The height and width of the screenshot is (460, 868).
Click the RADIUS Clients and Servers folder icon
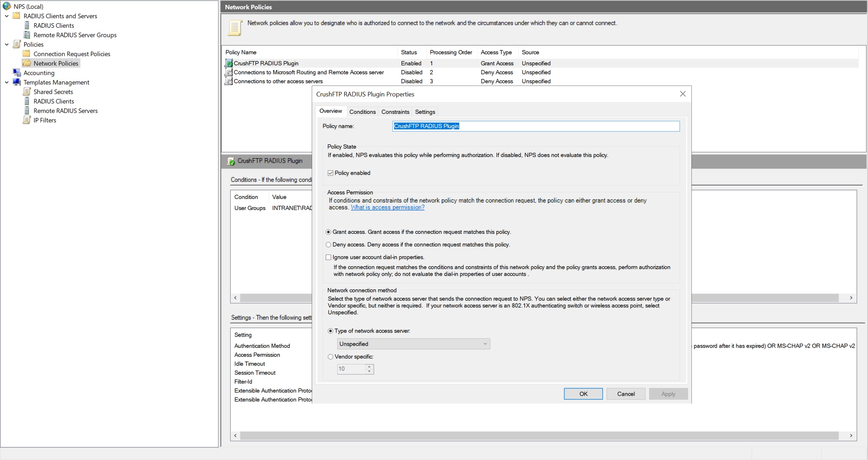[x=16, y=16]
